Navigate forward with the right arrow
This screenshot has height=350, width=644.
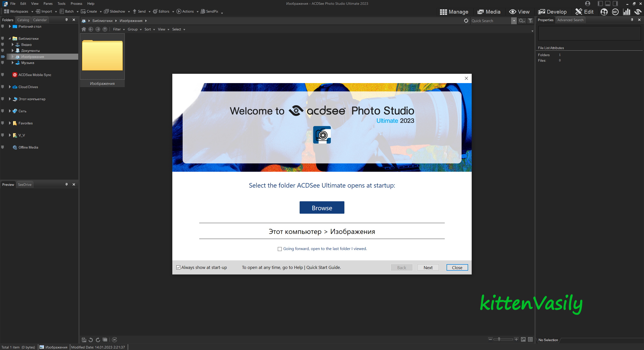coord(98,29)
